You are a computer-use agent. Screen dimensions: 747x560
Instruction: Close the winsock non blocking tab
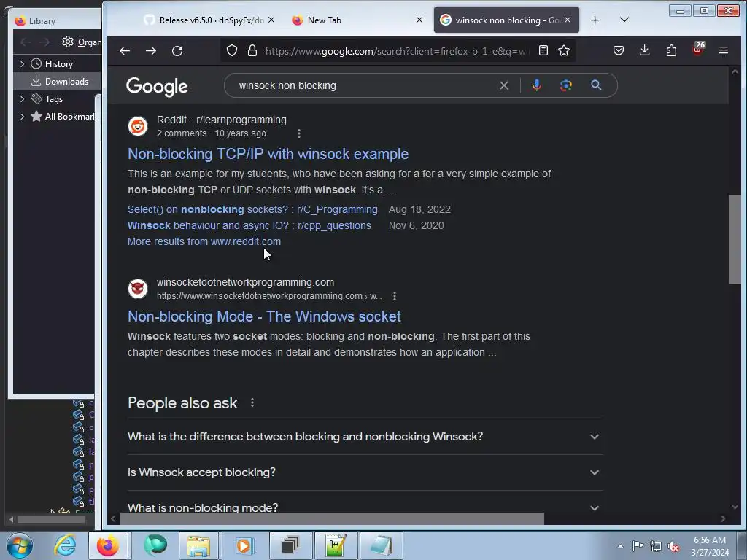pyautogui.click(x=568, y=20)
